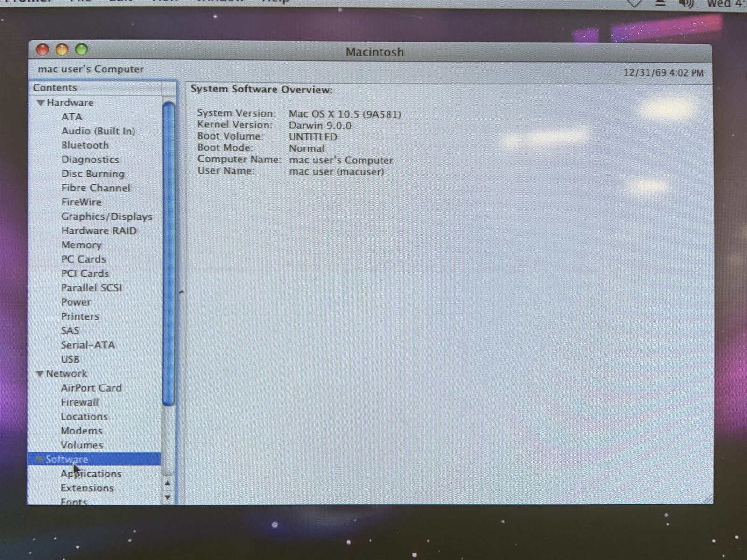Select Printers in the sidebar
Screen dimensions: 747x560
coord(80,316)
